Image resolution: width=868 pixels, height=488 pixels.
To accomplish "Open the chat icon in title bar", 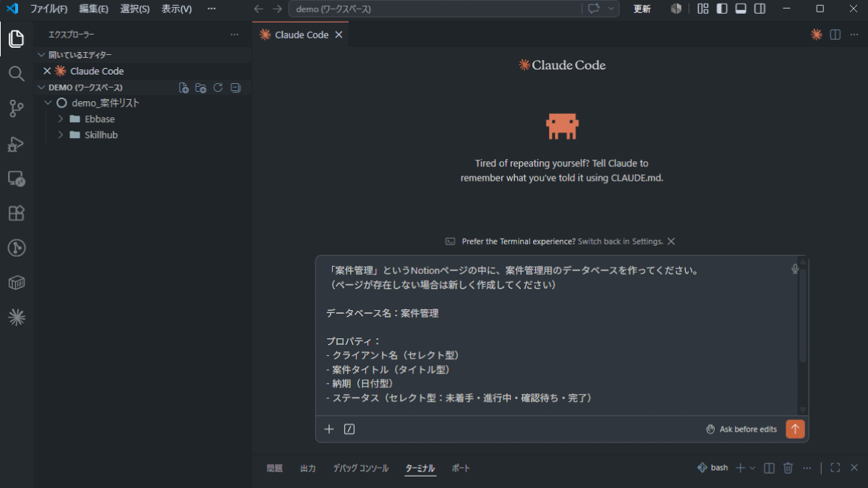I will [594, 9].
